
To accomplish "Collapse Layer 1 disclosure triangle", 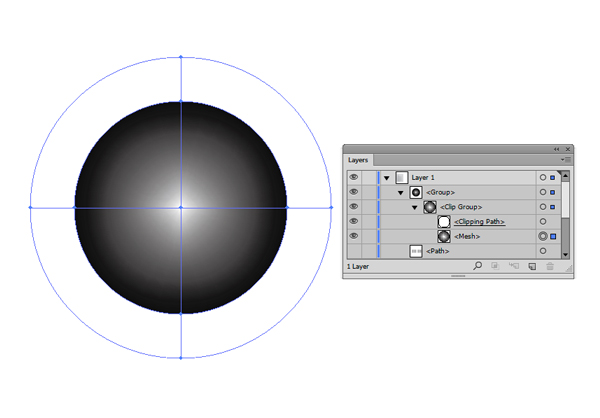I will 386,178.
